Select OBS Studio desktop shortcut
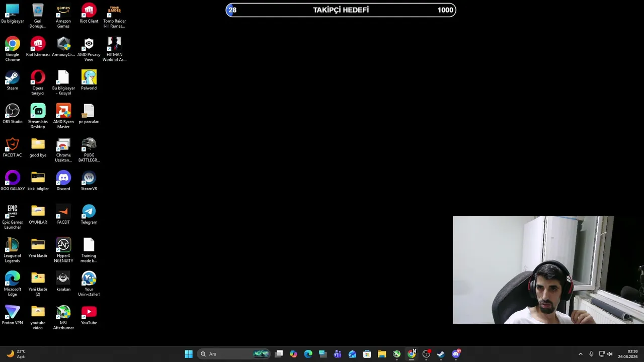 click(13, 114)
